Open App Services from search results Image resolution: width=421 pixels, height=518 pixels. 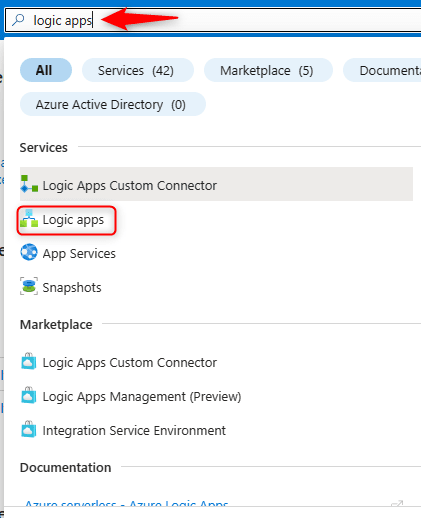point(79,254)
